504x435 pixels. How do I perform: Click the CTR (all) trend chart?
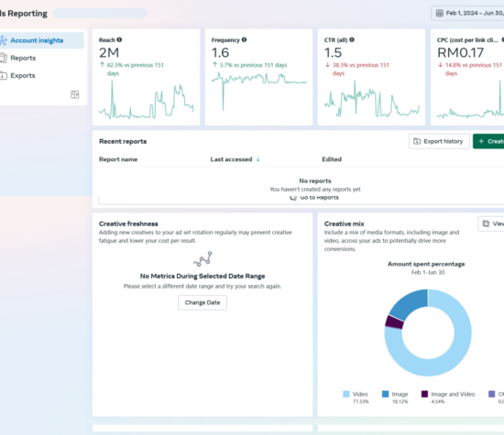coord(372,99)
